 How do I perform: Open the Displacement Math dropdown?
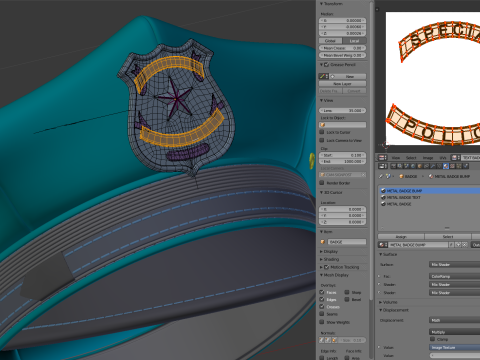(454, 320)
